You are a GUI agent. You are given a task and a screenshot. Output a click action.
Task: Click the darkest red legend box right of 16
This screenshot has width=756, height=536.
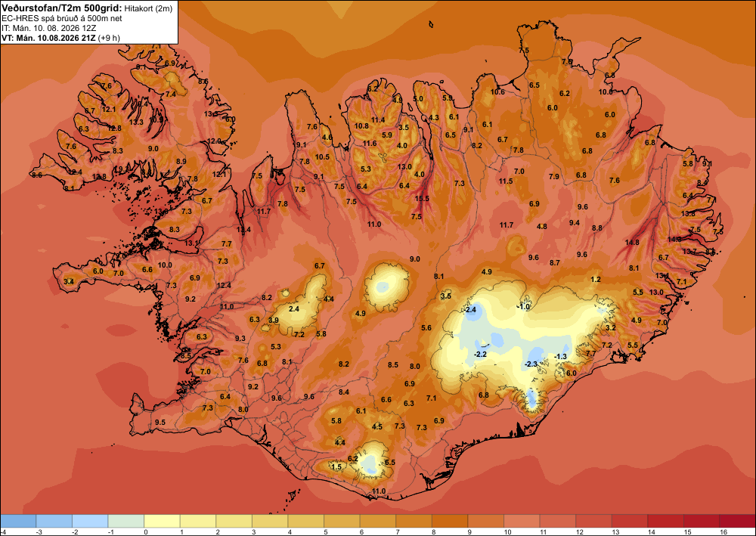(x=738, y=521)
